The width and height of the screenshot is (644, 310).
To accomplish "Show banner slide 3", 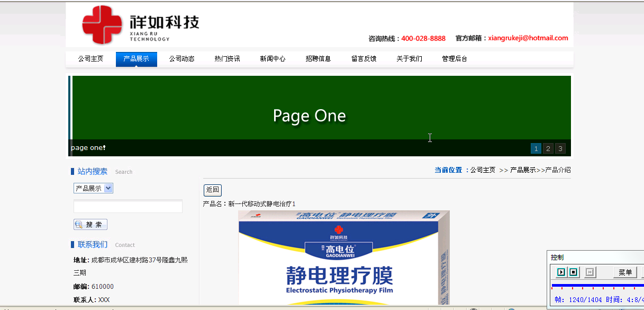I will point(560,148).
